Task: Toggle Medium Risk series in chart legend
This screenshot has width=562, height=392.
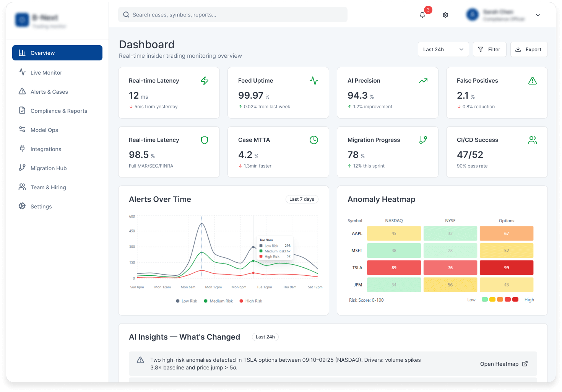Action: point(218,301)
